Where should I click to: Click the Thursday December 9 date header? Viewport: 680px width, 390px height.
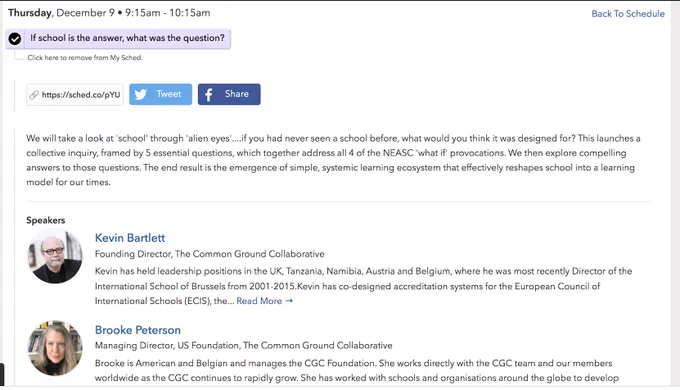click(109, 13)
